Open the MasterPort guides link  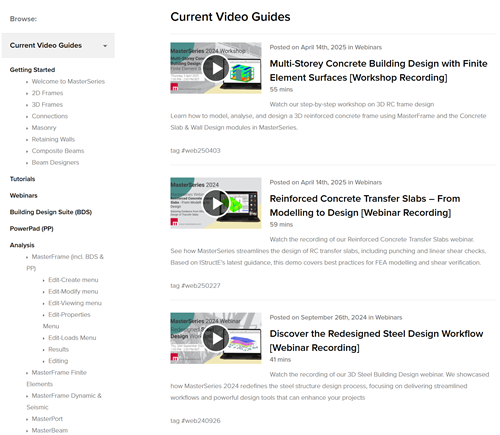pyautogui.click(x=47, y=419)
